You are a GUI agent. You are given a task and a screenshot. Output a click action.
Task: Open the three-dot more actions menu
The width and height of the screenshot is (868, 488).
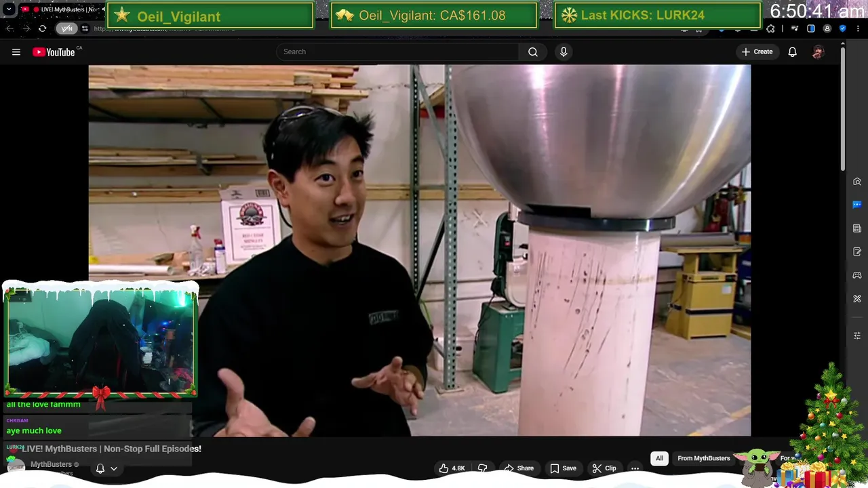pyautogui.click(x=635, y=468)
